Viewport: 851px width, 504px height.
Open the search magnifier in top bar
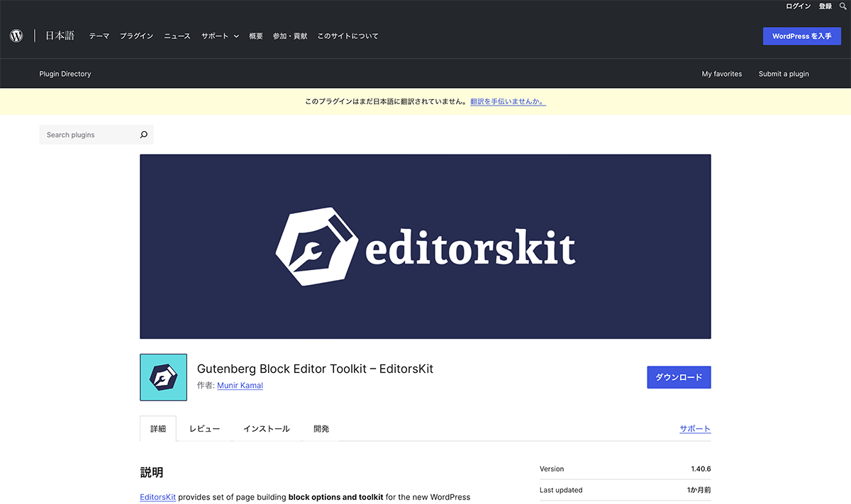click(842, 6)
